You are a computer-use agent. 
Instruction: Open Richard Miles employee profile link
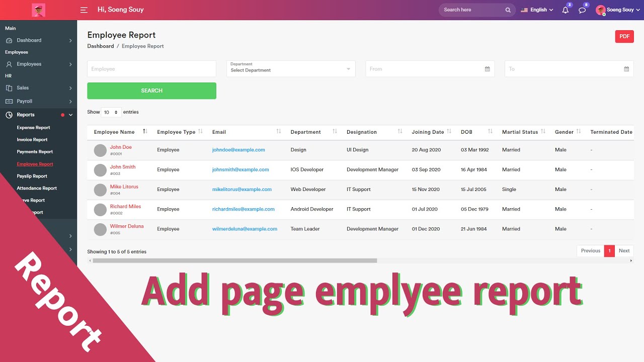click(125, 207)
